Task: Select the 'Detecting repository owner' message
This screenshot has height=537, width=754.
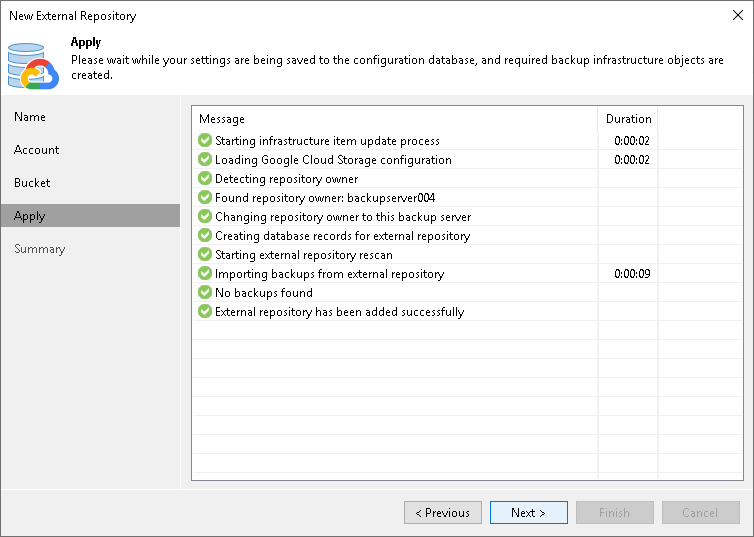Action: pos(287,179)
